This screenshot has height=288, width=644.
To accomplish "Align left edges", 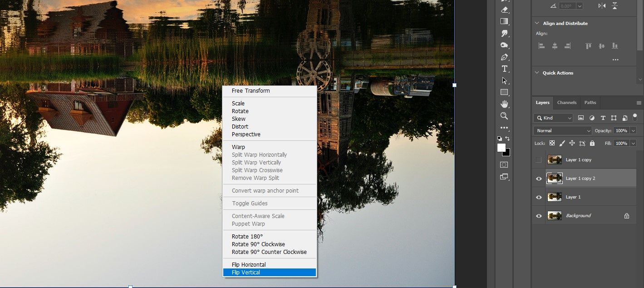I will 541,46.
